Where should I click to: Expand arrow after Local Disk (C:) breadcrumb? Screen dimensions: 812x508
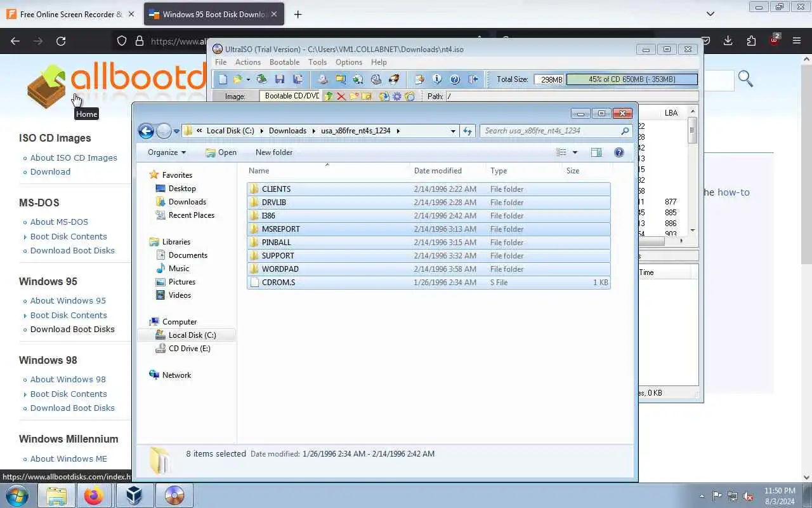pos(261,131)
